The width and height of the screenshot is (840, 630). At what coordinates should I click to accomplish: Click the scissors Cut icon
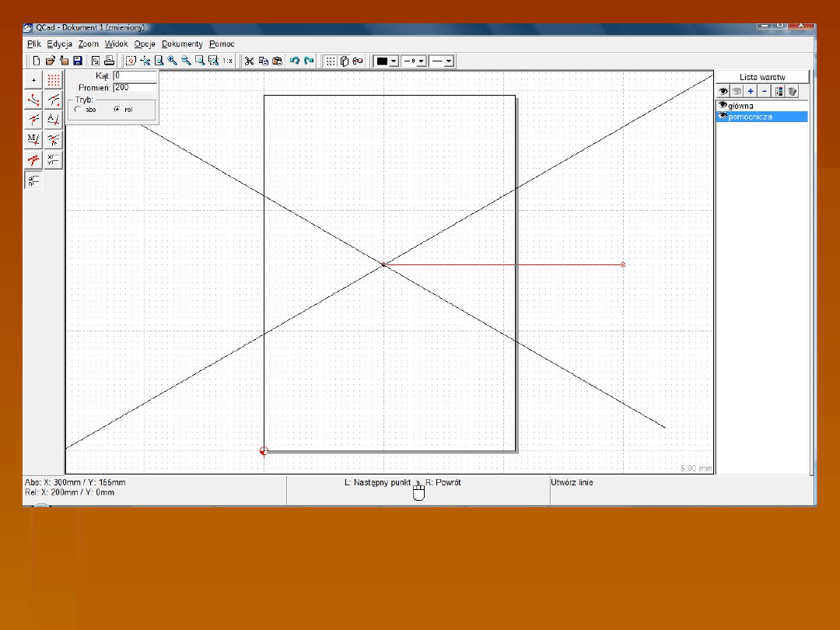[x=249, y=61]
